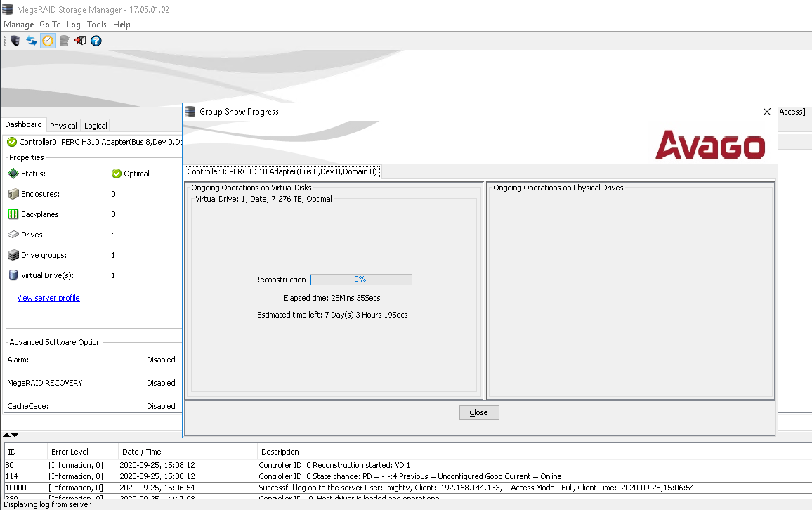
Task: Open the Help menu
Action: tap(122, 25)
